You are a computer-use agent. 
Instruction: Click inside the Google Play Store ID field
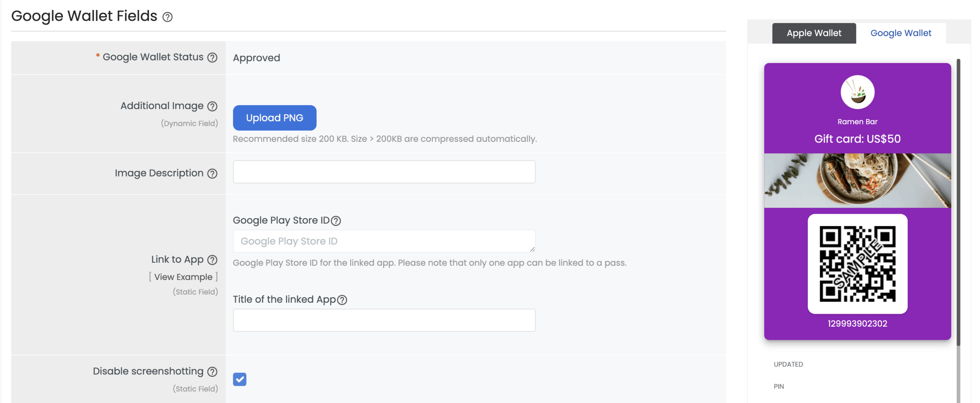[384, 241]
